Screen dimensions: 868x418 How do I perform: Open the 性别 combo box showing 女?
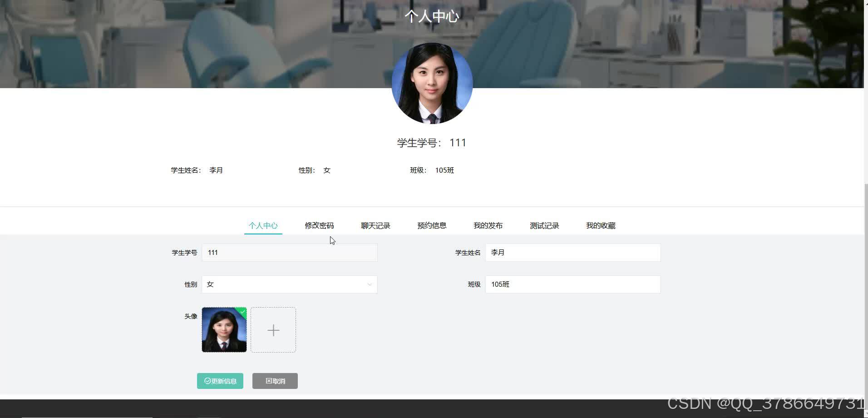(x=289, y=284)
